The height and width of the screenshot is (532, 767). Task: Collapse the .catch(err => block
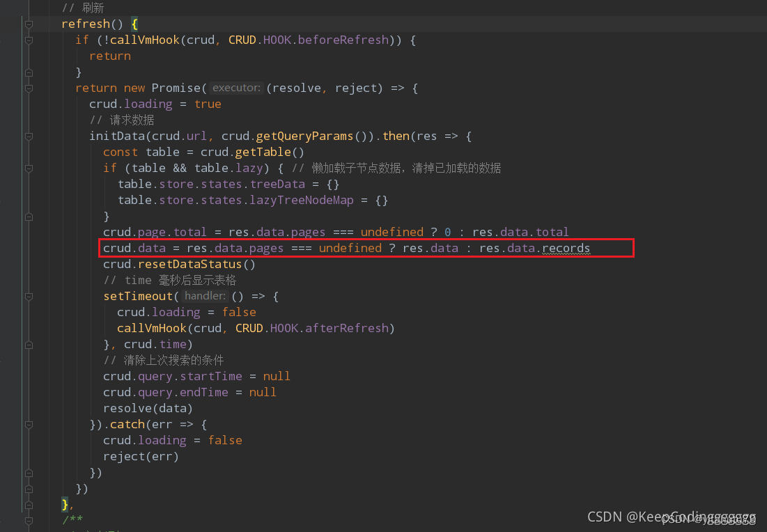click(29, 425)
